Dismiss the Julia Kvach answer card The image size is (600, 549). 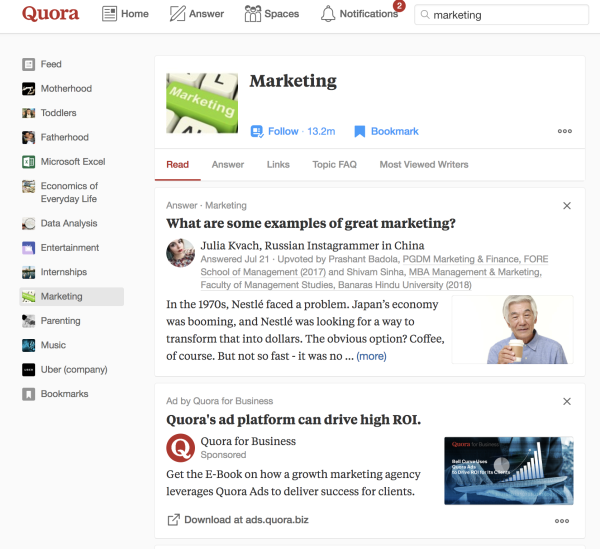pos(567,206)
